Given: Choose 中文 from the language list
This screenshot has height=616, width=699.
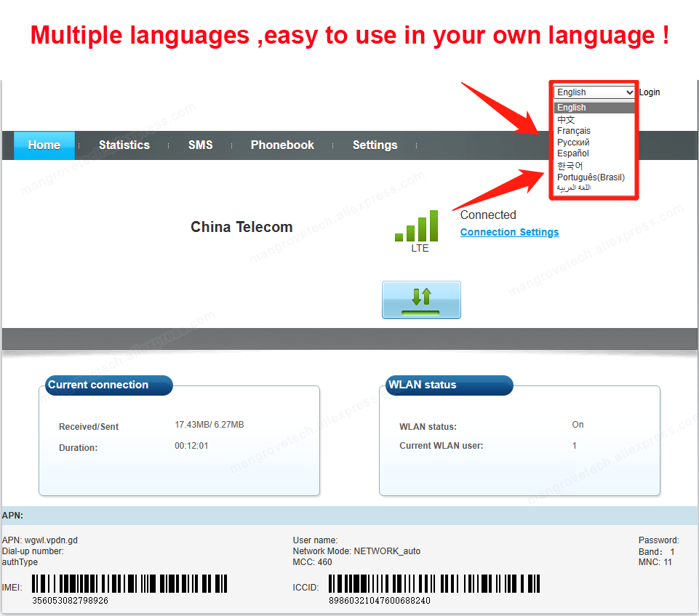Looking at the screenshot, I should (594, 119).
